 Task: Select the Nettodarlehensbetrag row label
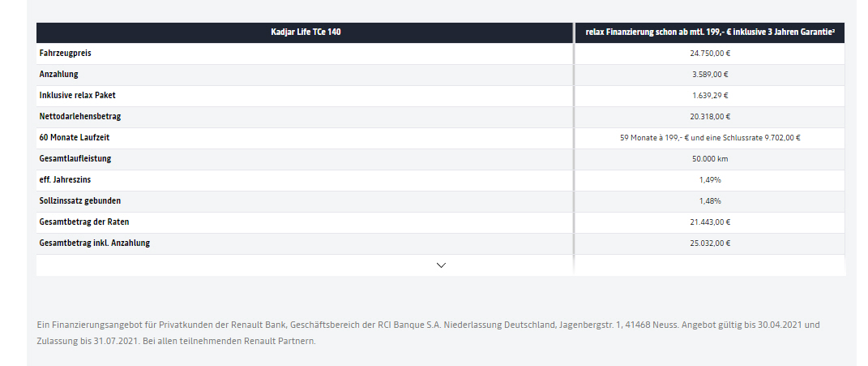pos(79,117)
